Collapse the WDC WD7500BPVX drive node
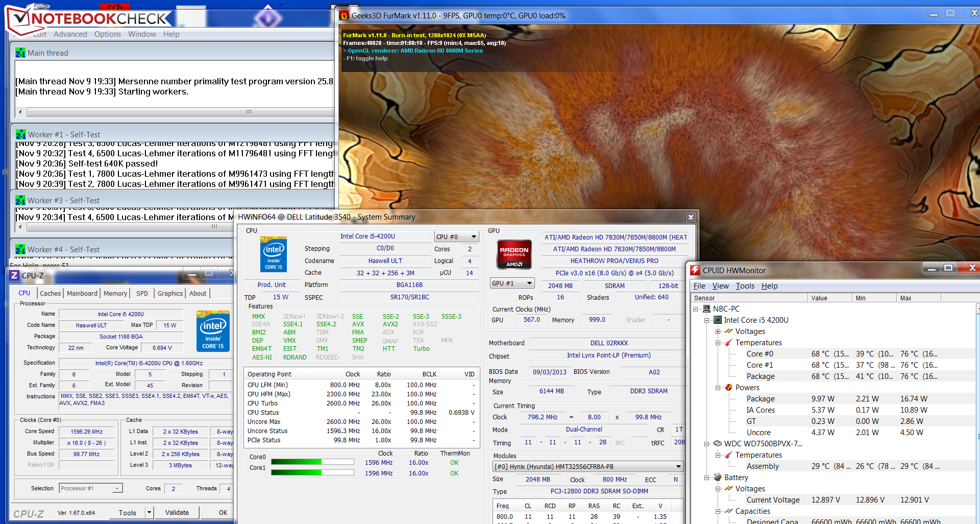This screenshot has width=980, height=524. 707,444
